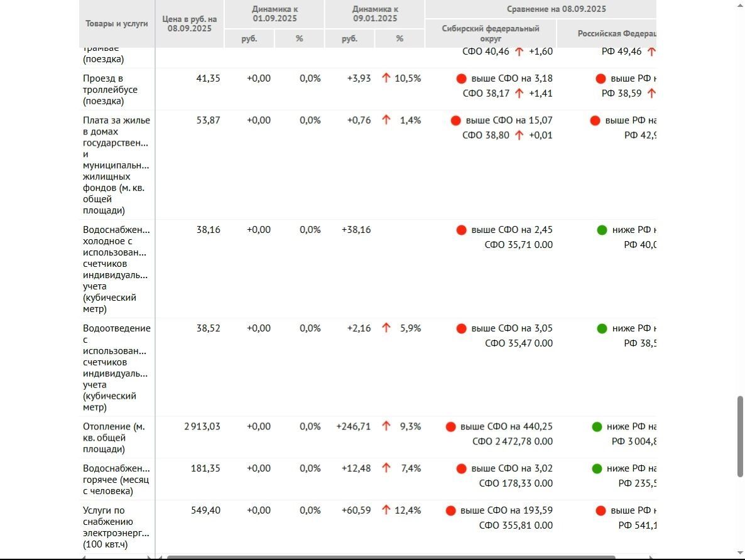
Task: Click red up arrow beside 12,4% change
Action: [386, 510]
